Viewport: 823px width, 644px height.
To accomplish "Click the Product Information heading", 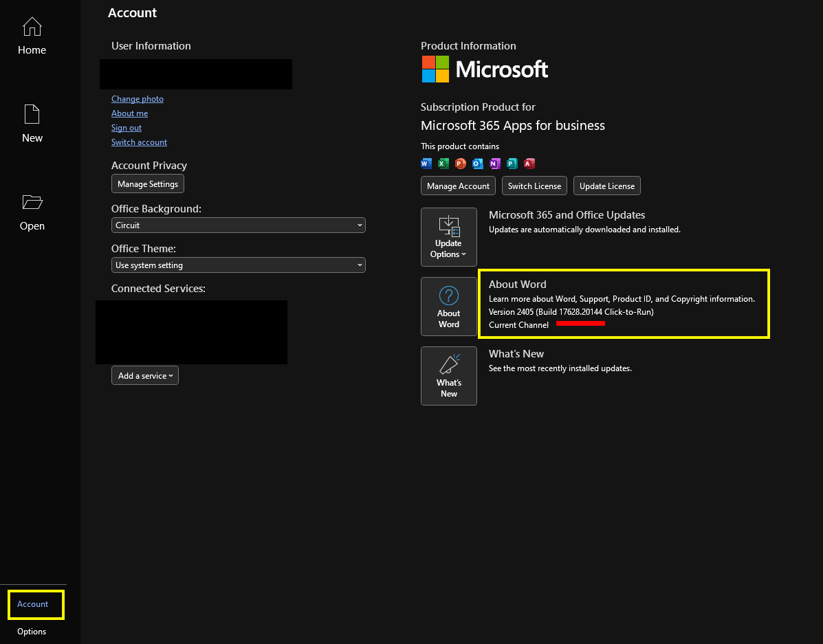I will click(468, 45).
